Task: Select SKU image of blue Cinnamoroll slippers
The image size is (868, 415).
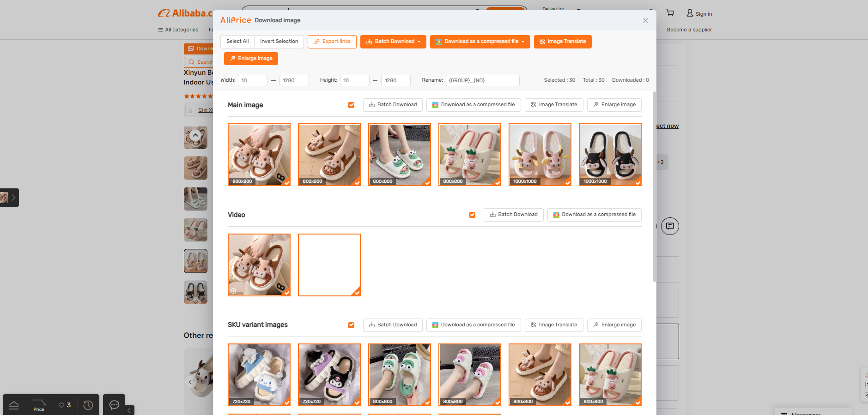Action: coord(259,375)
